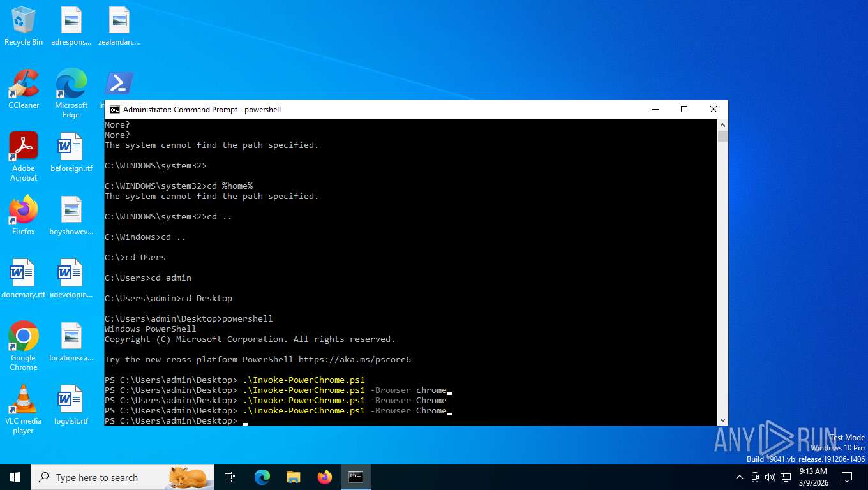Viewport: 868px width, 490px height.
Task: Click the console scrollbar down arrow
Action: [722, 420]
